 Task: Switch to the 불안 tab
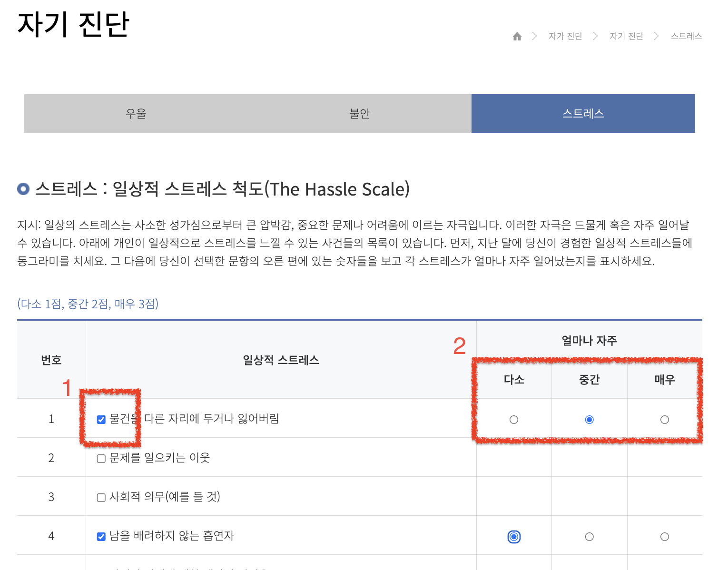point(359,113)
